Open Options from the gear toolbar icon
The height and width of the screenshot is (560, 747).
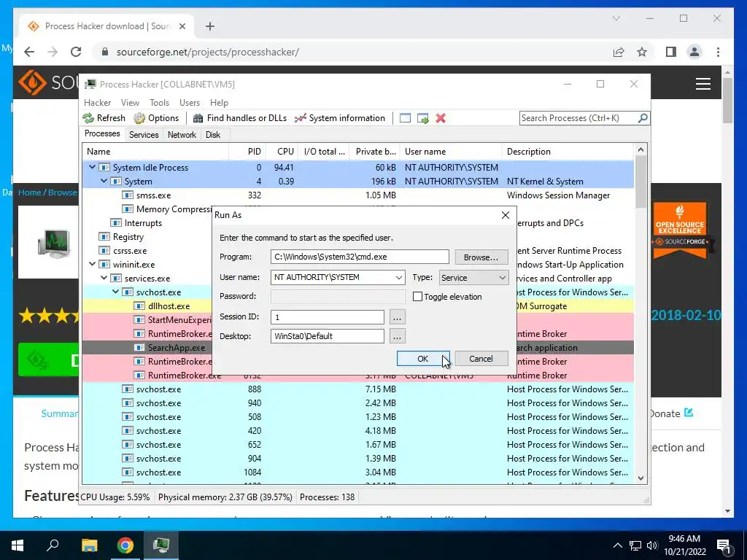139,118
